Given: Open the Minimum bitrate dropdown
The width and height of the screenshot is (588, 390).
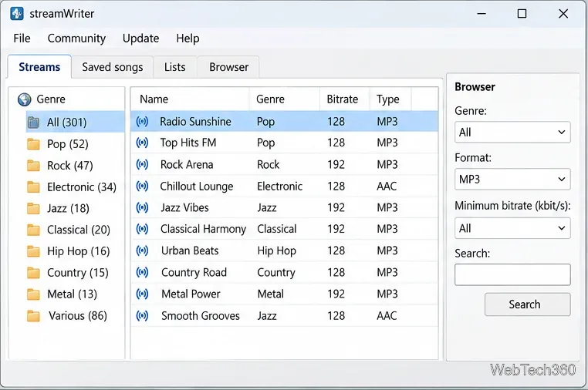Looking at the screenshot, I should [x=512, y=228].
